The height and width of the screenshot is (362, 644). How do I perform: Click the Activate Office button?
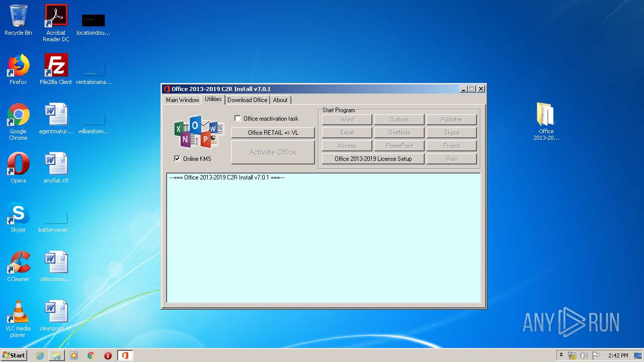(273, 152)
